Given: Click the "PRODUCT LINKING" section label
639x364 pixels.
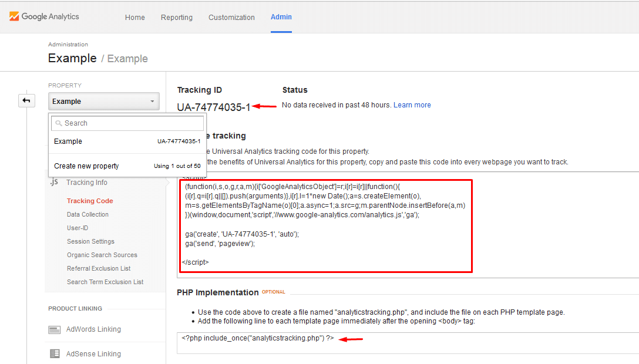Looking at the screenshot, I should click(75, 309).
